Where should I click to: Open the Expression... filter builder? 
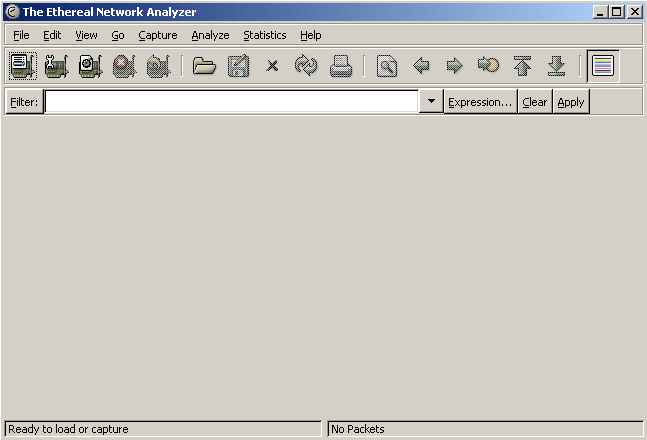pos(480,102)
